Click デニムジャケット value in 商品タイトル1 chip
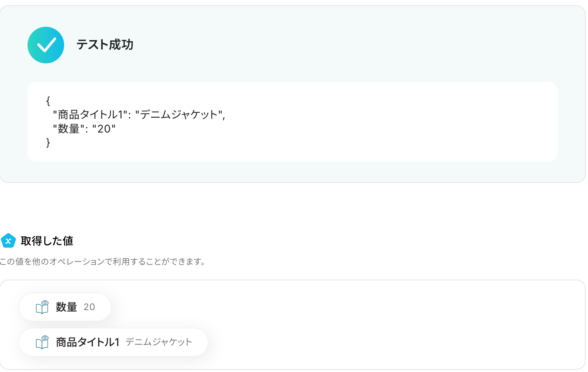The width and height of the screenshot is (588, 372). tap(158, 342)
